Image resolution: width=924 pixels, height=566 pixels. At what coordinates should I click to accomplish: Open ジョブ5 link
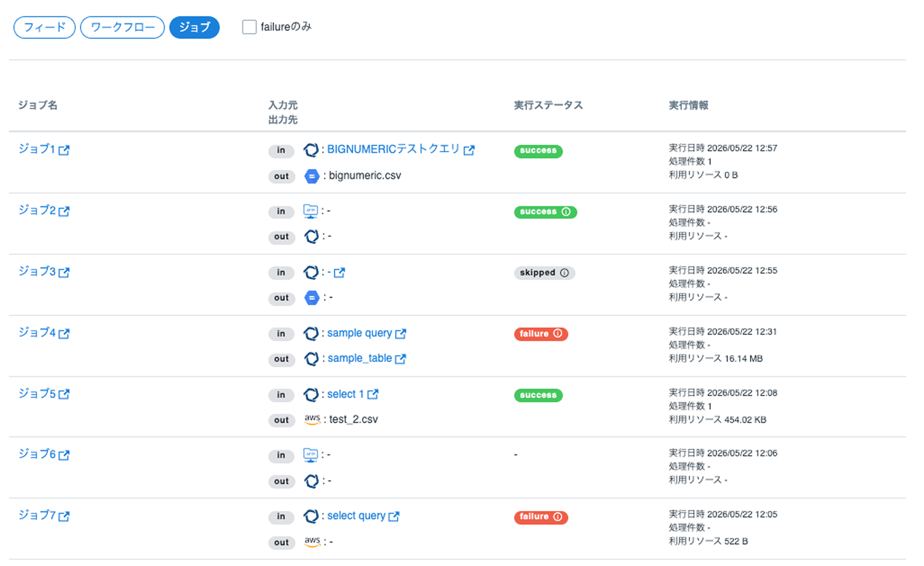(37, 394)
